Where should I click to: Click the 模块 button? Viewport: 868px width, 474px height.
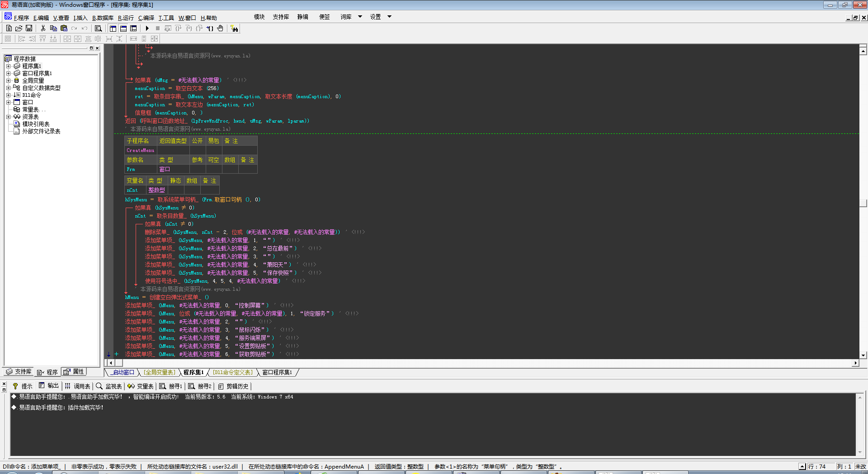pos(259,17)
